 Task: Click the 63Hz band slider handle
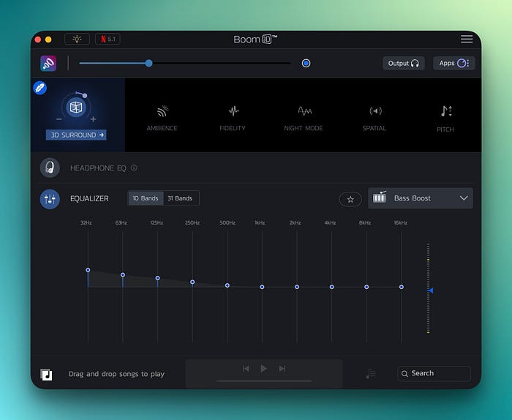point(123,275)
